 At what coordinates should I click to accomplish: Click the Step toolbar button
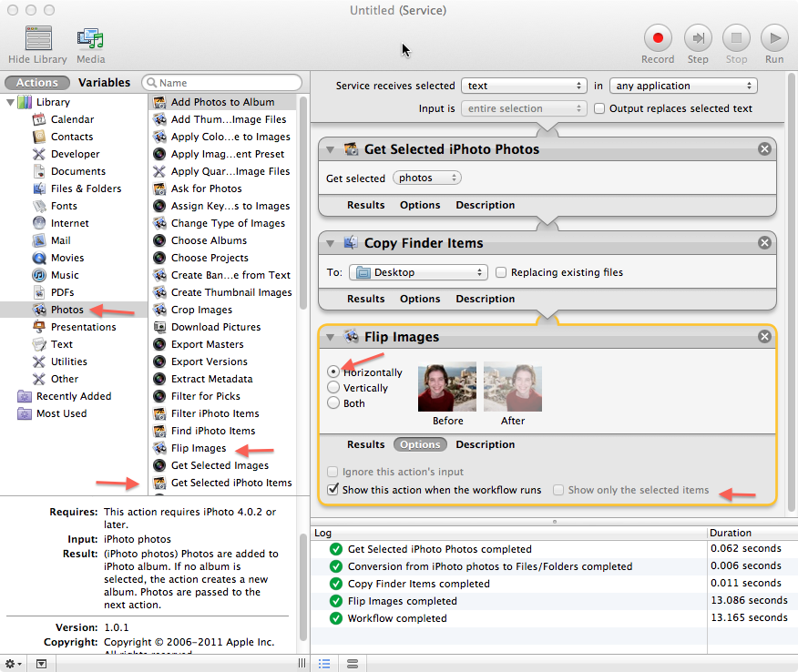(698, 38)
